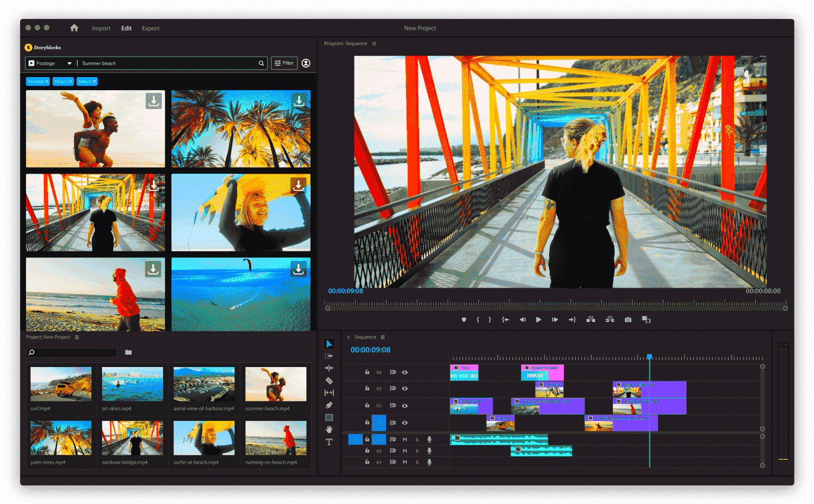Remove the People filter tag
The image size is (814, 504).
click(71, 81)
